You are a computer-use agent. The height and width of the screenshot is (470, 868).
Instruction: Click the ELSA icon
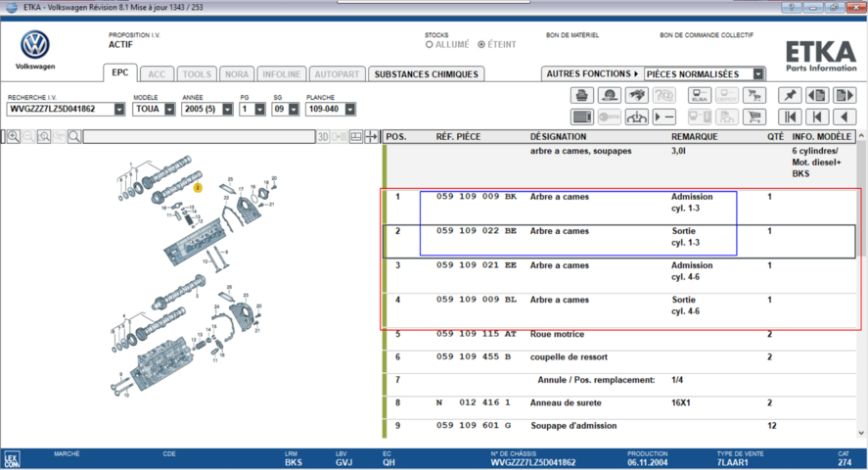click(x=700, y=95)
